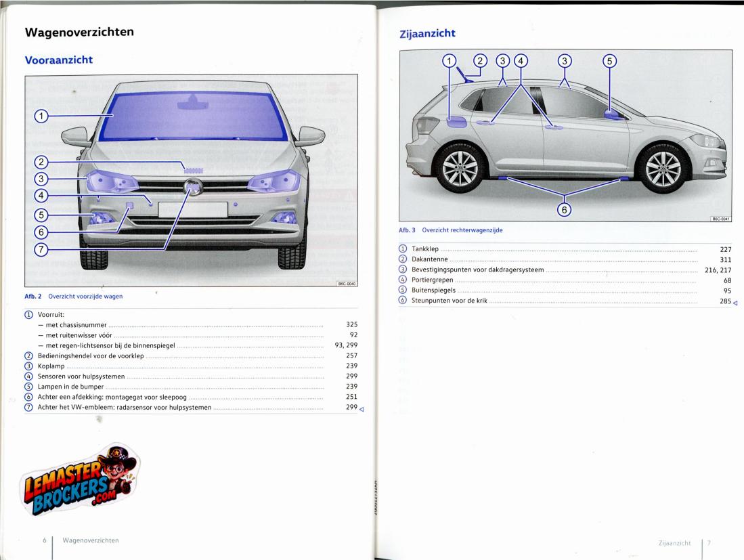The image size is (744, 560).
Task: Click caption 'Overzicht rechterwagenzijde'
Action: (462, 230)
